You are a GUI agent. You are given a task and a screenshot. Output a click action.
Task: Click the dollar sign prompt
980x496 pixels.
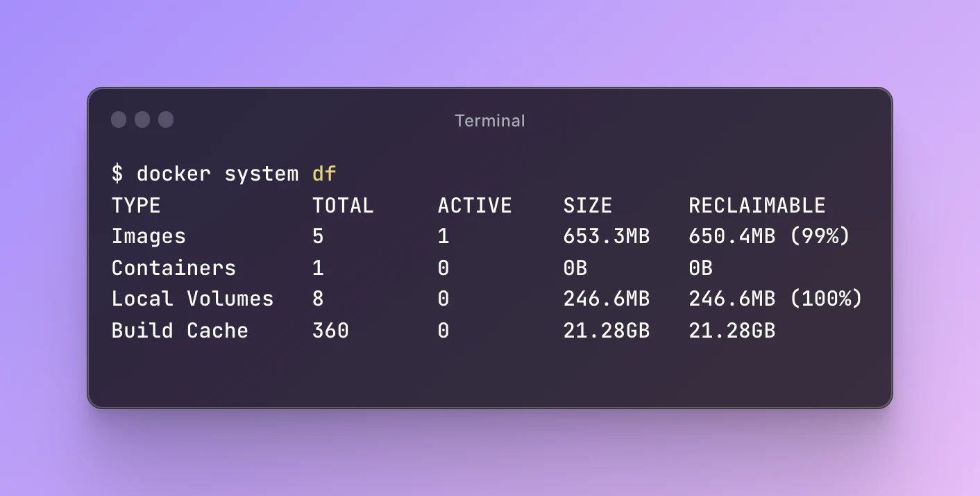[117, 174]
